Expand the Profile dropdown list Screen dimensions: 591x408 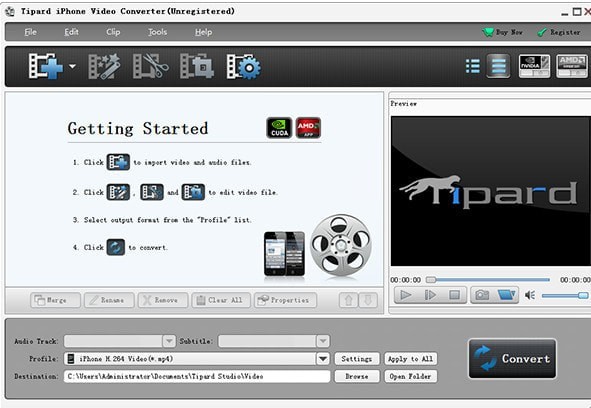[323, 359]
